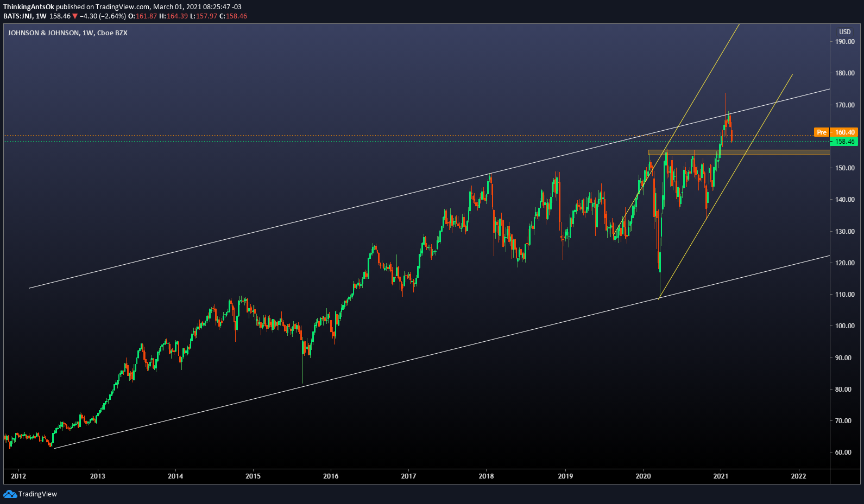Click the 2018 time axis label

point(486,476)
